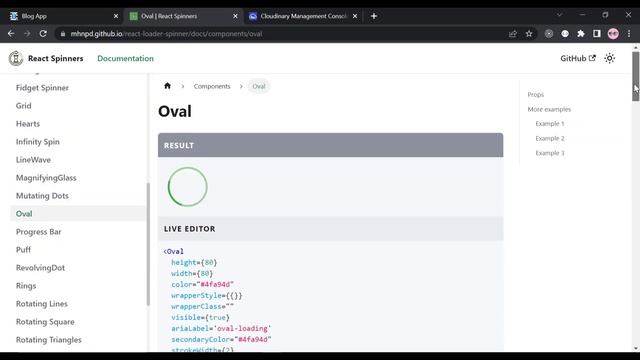Viewport: 640px width, 360px height.
Task: Click the wrapperStyle={{}} line
Action: (207, 295)
